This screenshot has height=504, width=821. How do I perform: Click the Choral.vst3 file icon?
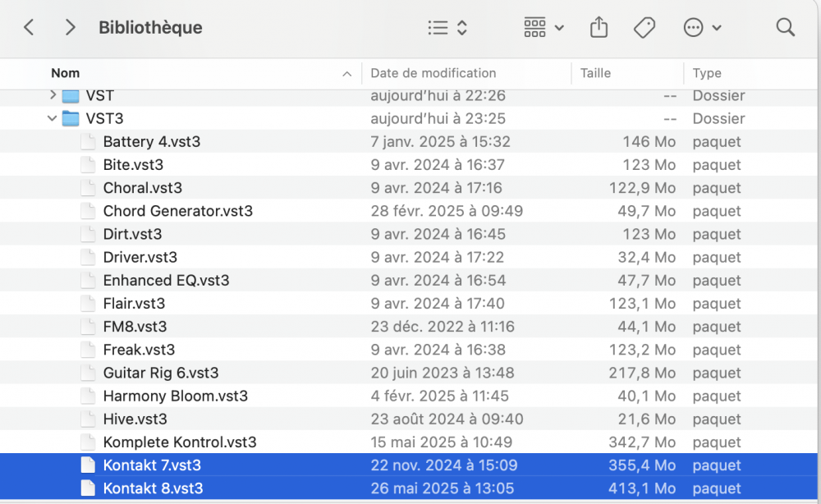click(88, 187)
